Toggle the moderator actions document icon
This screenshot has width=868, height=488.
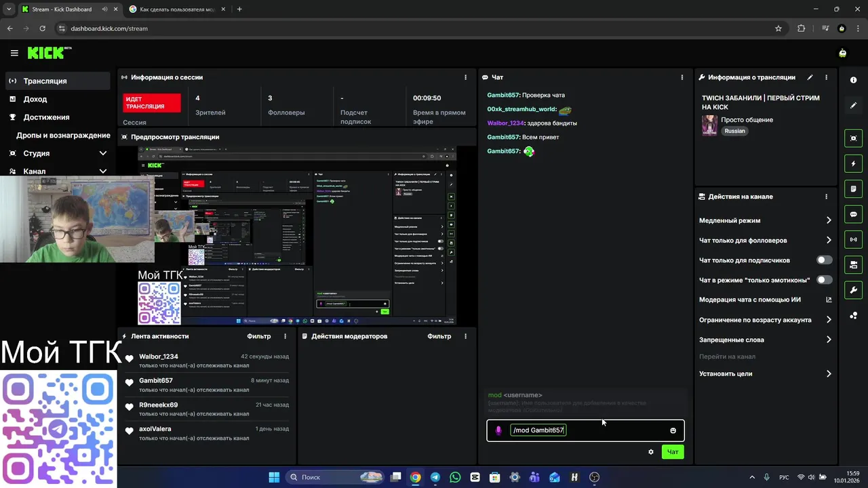pos(853,188)
